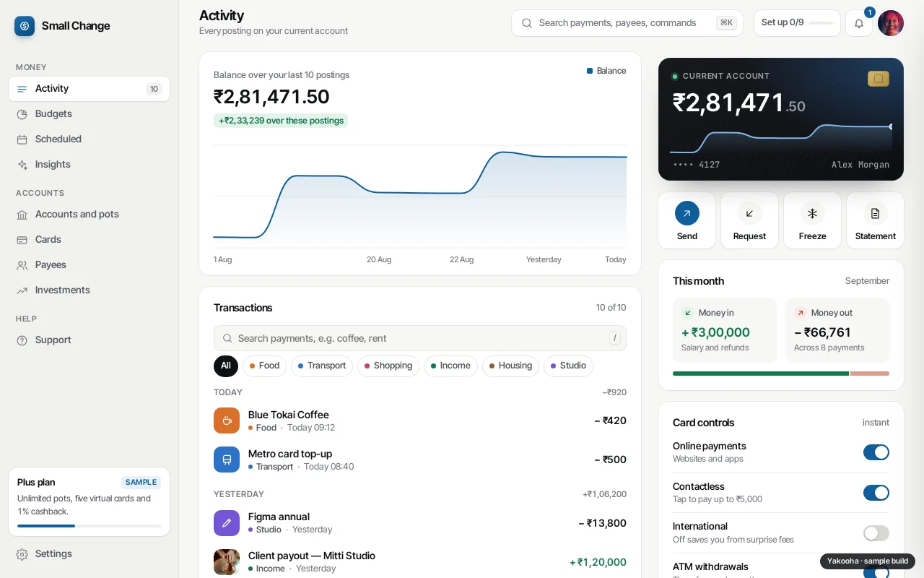
Task: Click the ⌘K shortcut badge
Action: point(726,23)
